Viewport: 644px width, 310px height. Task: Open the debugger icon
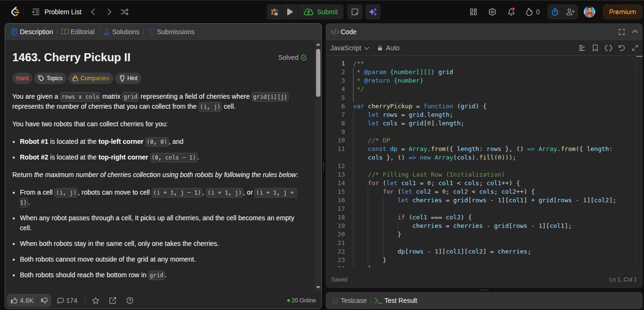(x=274, y=12)
